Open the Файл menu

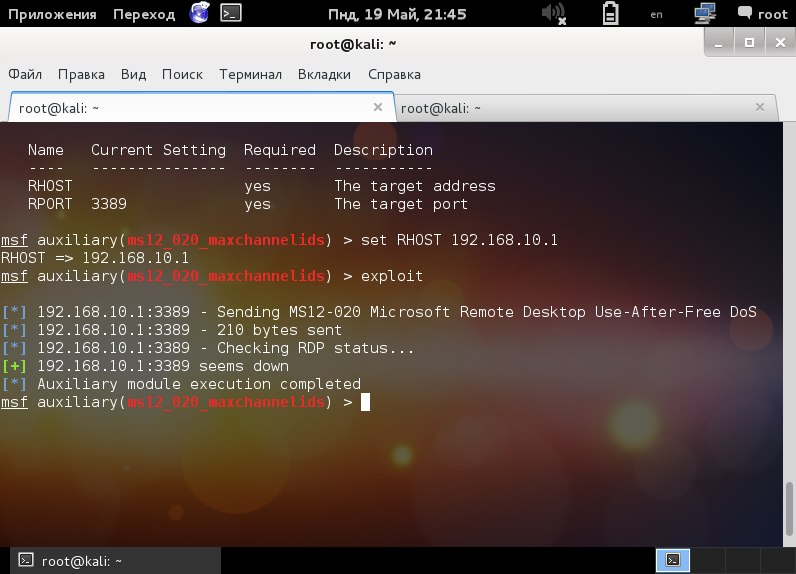pyautogui.click(x=25, y=74)
